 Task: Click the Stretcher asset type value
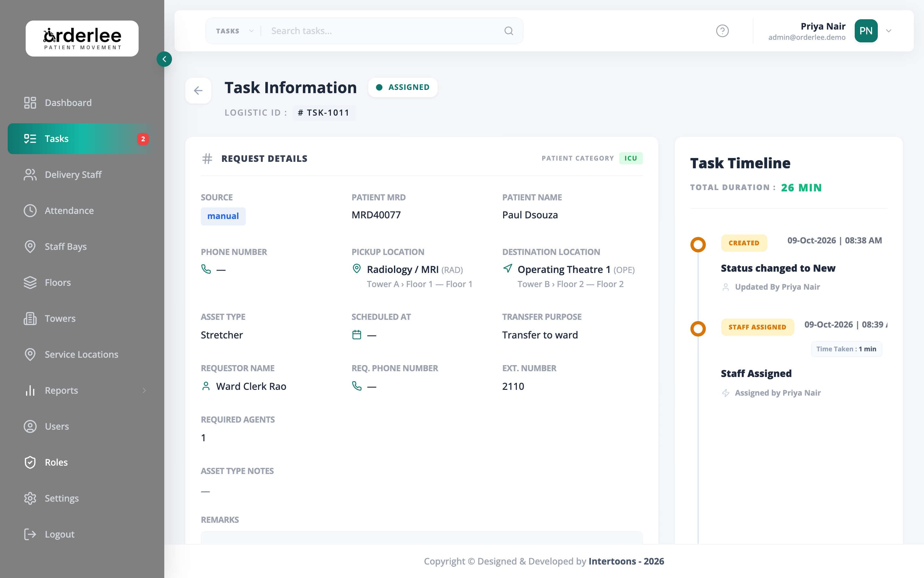221,335
